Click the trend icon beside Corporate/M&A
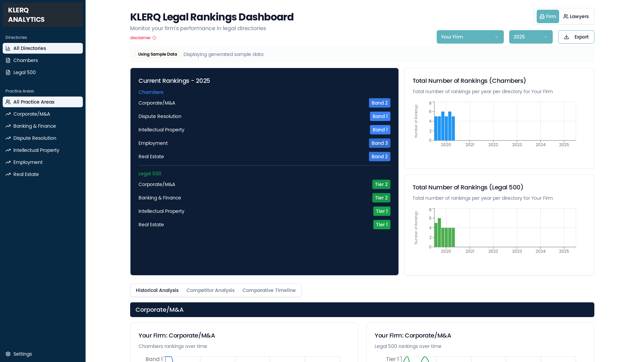 [x=8, y=114]
